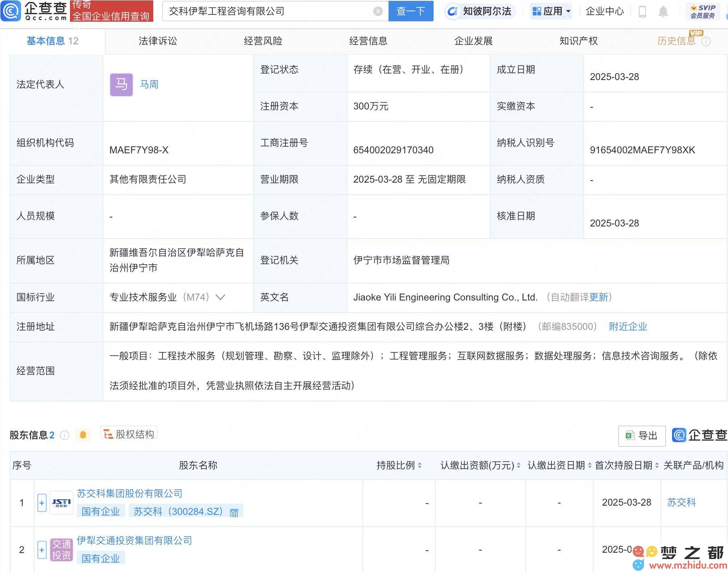
Task: Switch to 法律诉讼 tab
Action: point(158,41)
